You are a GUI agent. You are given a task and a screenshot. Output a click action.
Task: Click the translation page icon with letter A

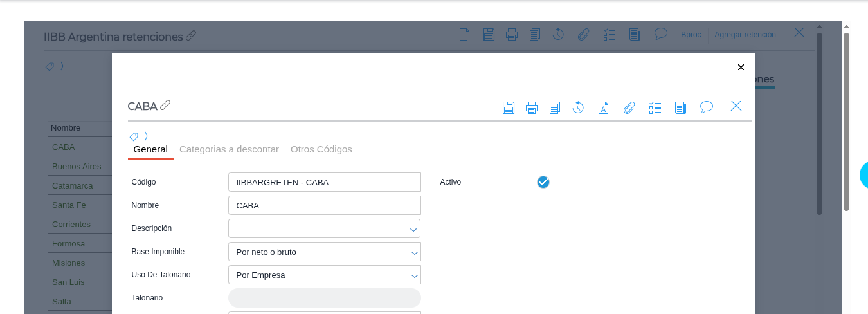[603, 107]
